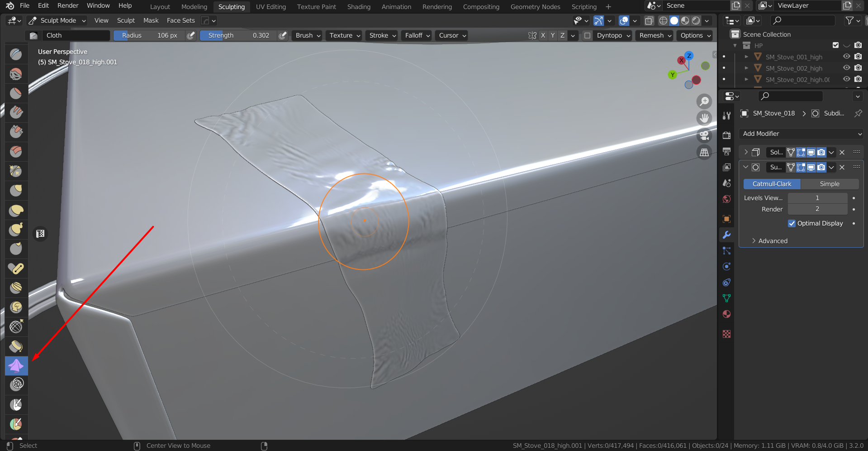Viewport: 868px width, 451px height.
Task: Choose the Simple subdivision type button
Action: click(x=830, y=184)
